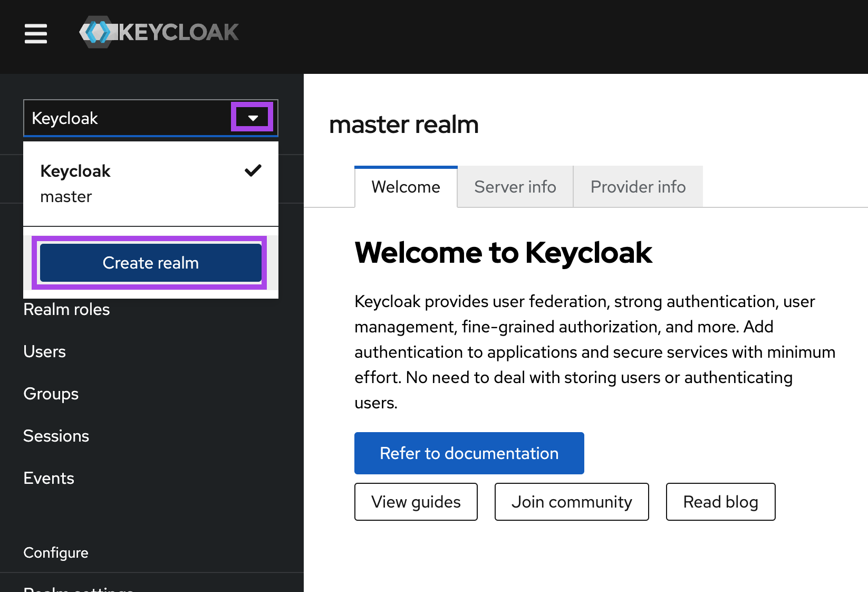Switch to the Provider info tab
Viewport: 868px width, 592px height.
[x=638, y=187]
